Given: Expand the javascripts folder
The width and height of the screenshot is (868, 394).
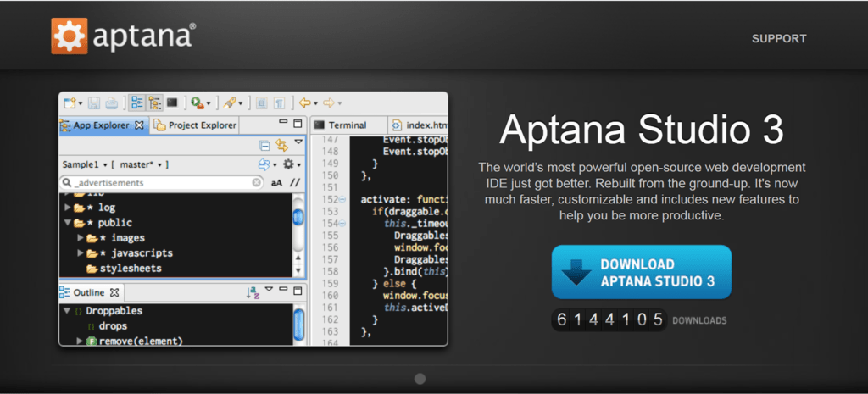Looking at the screenshot, I should (x=81, y=253).
